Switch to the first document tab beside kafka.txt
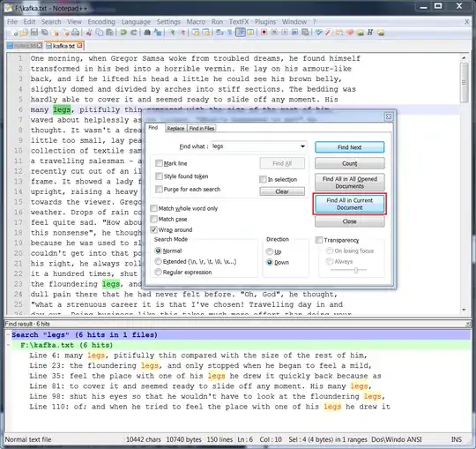The width and height of the screenshot is (476, 449). coord(25,46)
